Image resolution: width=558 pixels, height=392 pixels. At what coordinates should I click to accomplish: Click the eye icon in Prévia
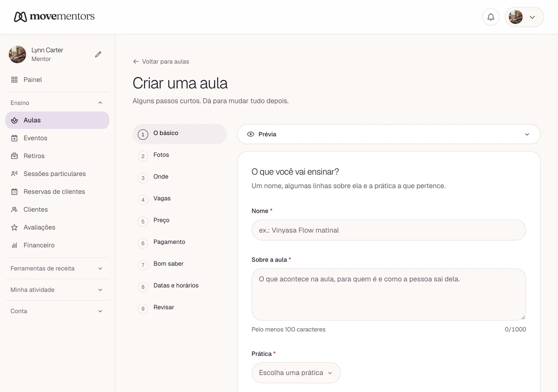pyautogui.click(x=251, y=134)
